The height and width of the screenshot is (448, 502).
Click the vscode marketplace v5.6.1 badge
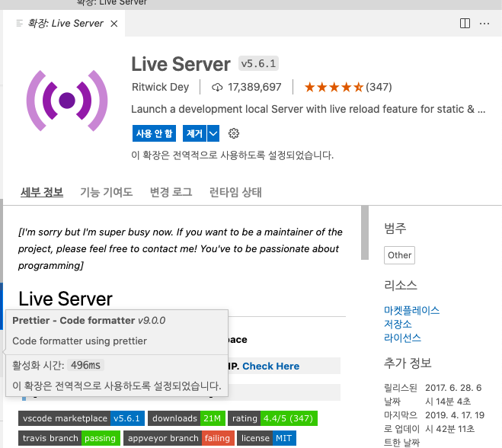82,418
